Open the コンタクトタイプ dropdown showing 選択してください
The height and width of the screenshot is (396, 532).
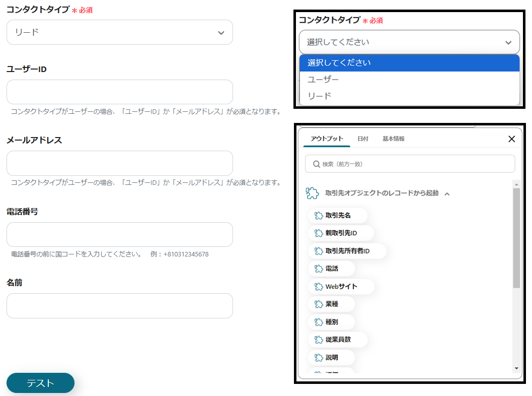409,42
